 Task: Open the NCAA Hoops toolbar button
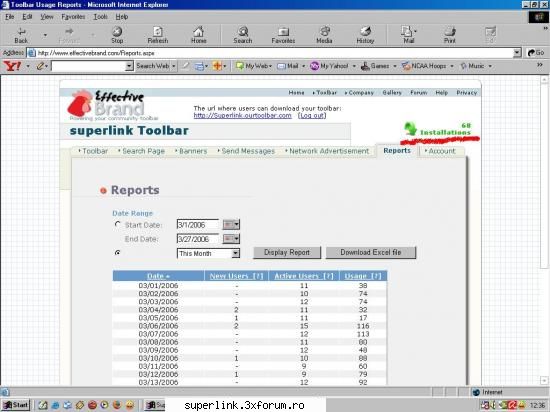click(x=424, y=66)
